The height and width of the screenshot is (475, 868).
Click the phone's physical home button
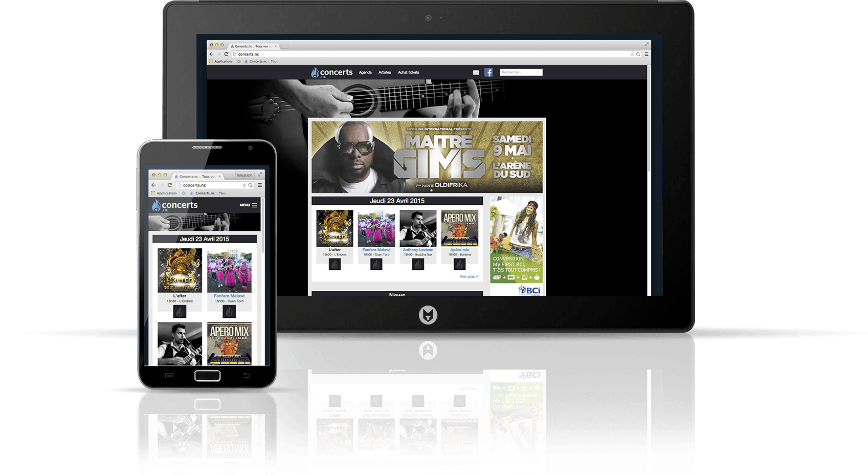tap(207, 376)
